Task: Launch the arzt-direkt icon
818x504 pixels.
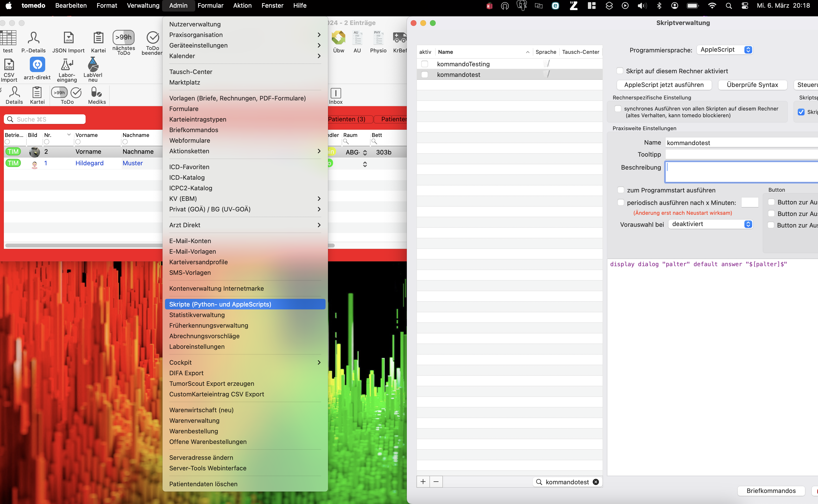Action: coord(37,68)
